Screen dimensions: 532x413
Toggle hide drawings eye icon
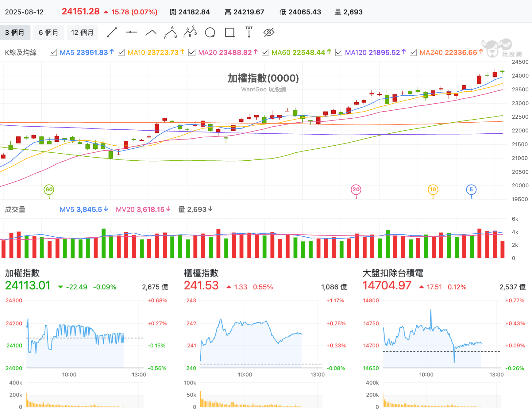(x=269, y=33)
